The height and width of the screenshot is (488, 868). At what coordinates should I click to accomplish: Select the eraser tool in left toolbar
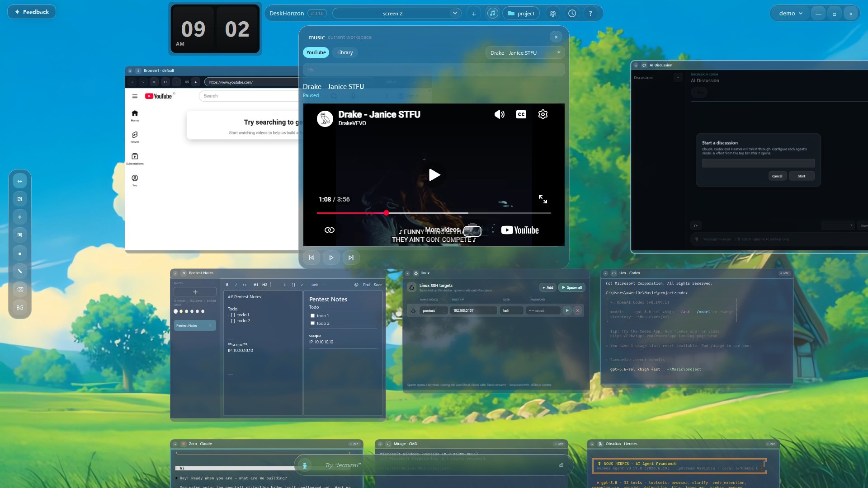[20, 289]
